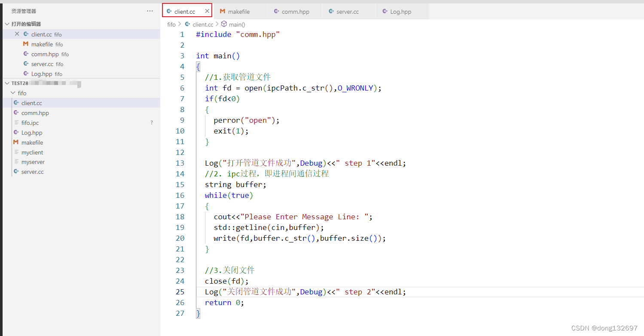Click the write(fd,...) call on line 20

click(300, 238)
